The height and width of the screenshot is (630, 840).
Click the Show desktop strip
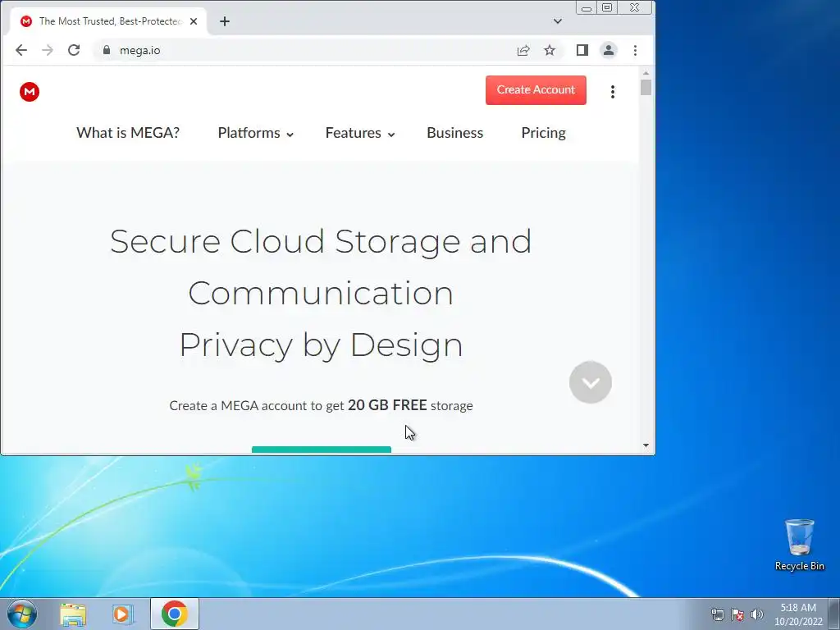[834, 614]
